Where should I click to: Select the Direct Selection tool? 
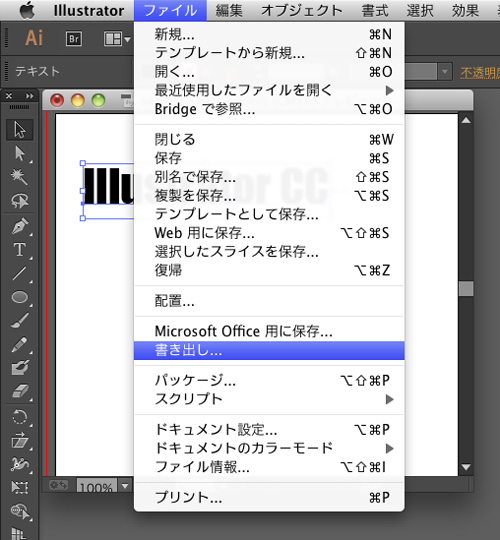pos(20,153)
